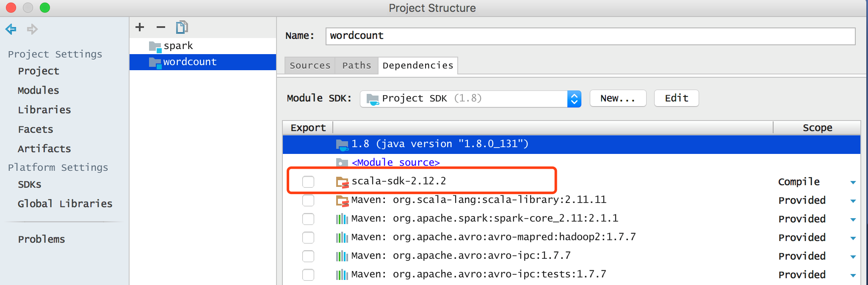Click the module Name input field
Image resolution: width=868 pixels, height=285 pixels.
[590, 36]
